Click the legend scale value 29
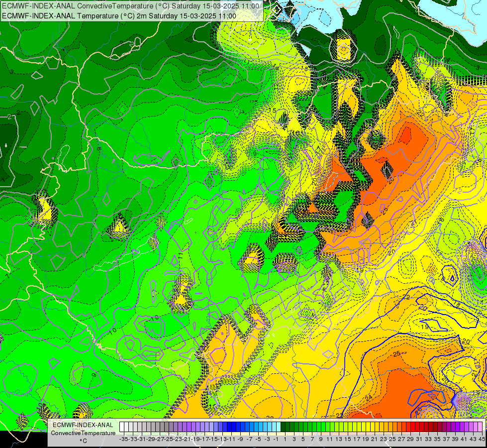 click(410, 439)
